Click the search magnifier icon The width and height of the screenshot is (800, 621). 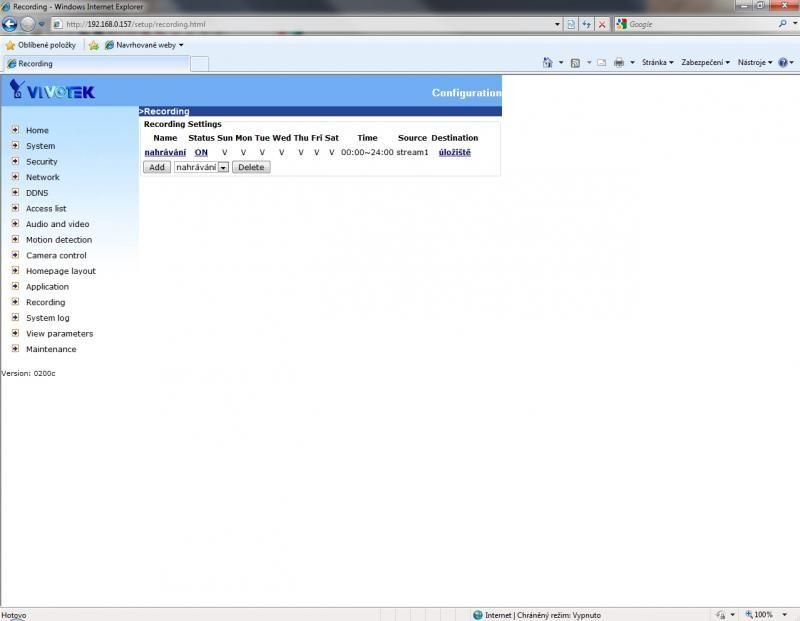[782, 24]
